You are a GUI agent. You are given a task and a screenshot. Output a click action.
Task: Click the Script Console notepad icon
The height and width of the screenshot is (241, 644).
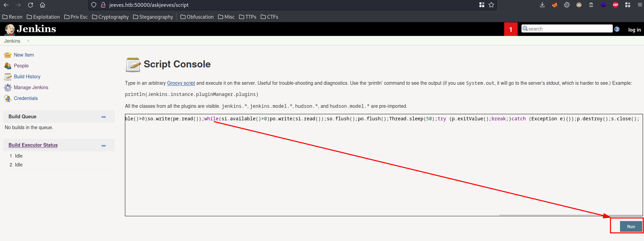click(133, 64)
